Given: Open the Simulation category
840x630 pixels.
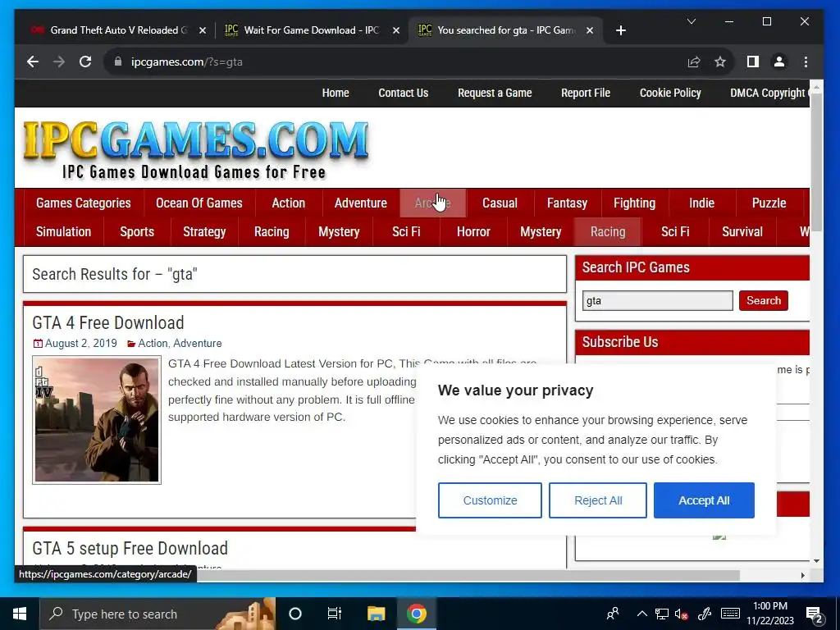Looking at the screenshot, I should [x=63, y=232].
